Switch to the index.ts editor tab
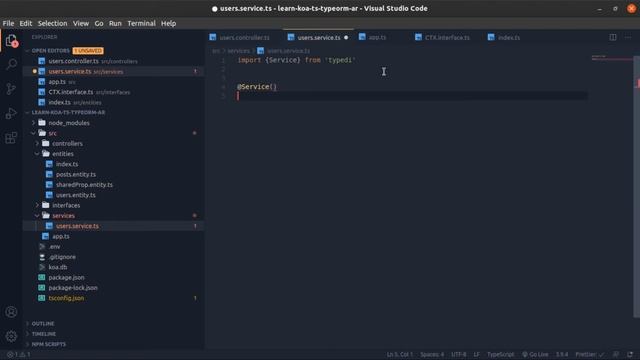The height and width of the screenshot is (360, 640). coord(509,38)
